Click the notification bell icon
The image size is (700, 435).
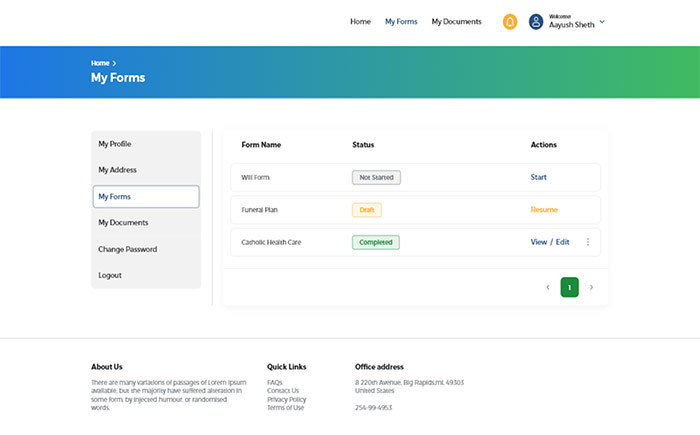tap(510, 22)
